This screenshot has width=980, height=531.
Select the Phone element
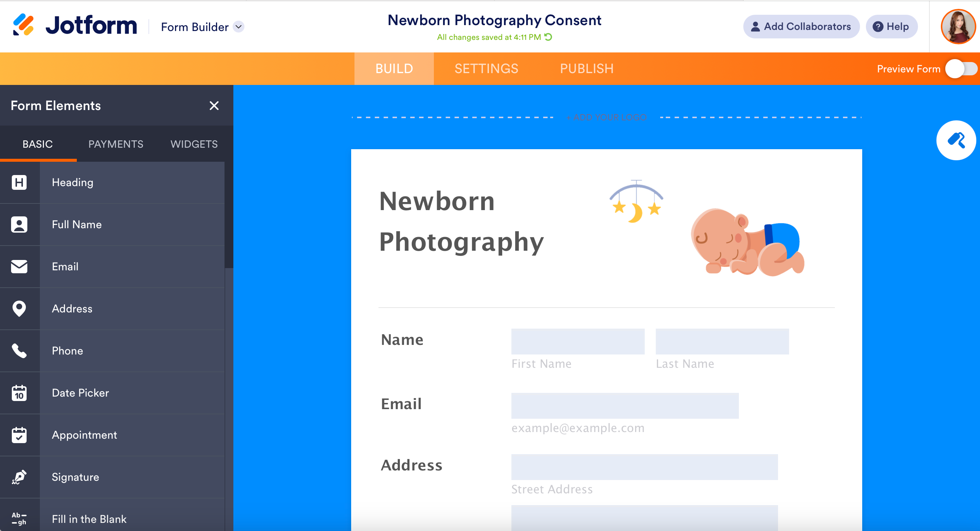pyautogui.click(x=67, y=351)
